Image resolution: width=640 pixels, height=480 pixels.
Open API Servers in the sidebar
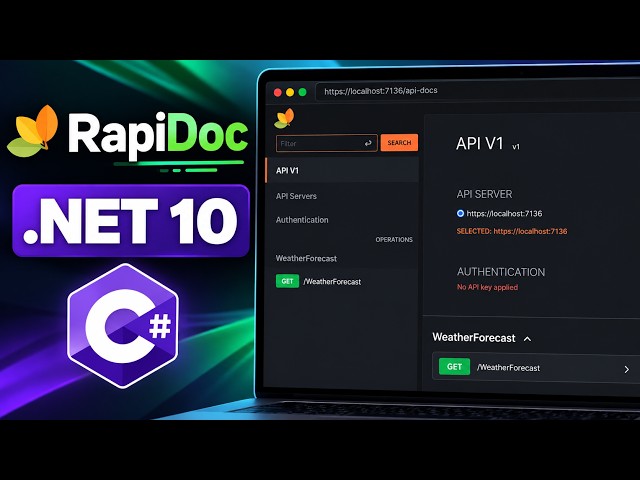click(x=296, y=196)
